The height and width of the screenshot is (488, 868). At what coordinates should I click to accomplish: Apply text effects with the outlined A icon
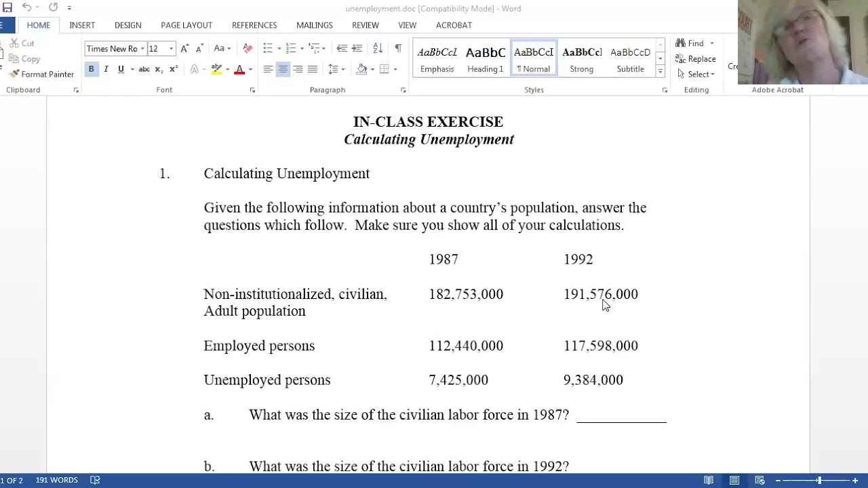click(194, 69)
